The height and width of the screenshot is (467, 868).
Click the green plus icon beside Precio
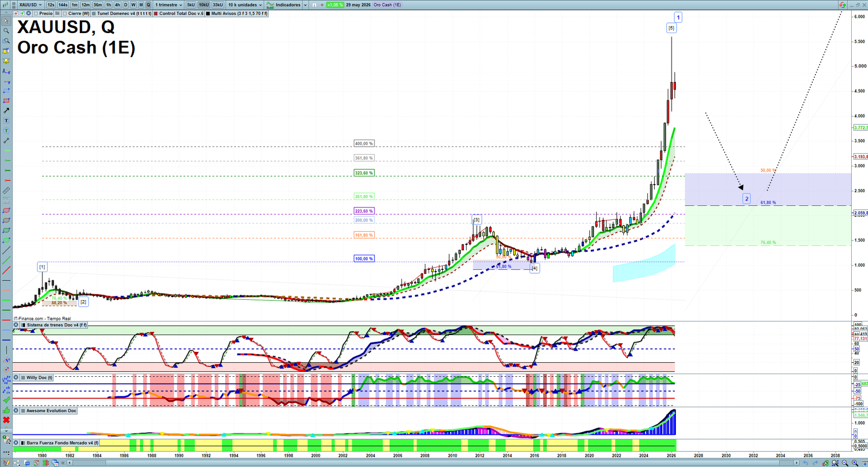22,13
